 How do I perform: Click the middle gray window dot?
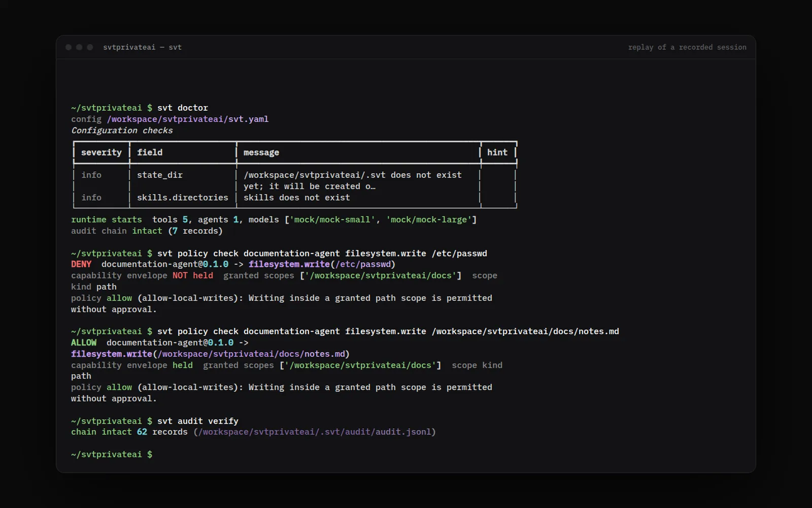79,47
